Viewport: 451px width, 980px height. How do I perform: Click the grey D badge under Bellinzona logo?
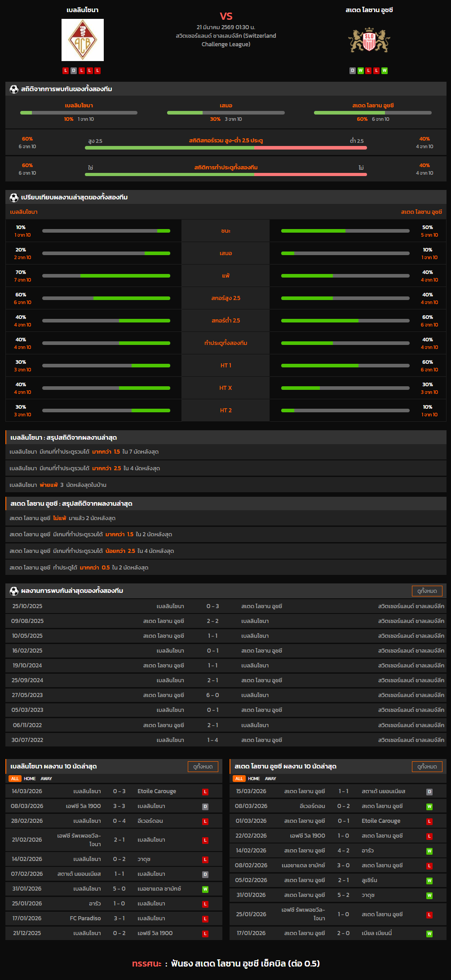(74, 71)
